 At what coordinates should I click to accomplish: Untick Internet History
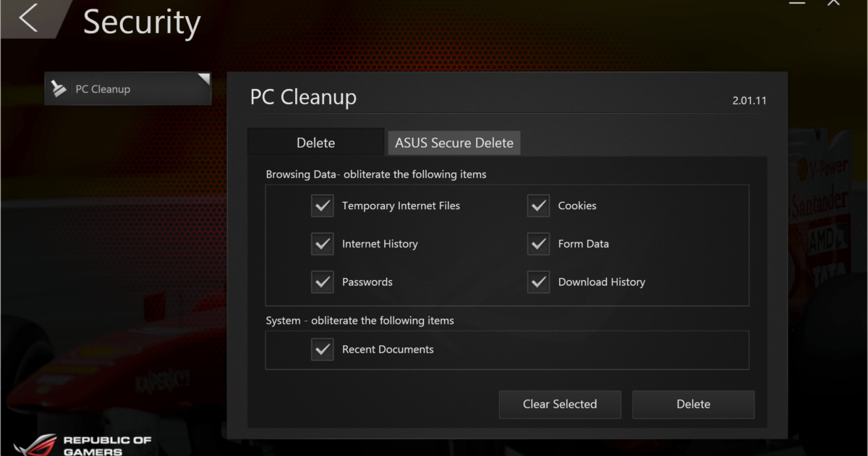click(322, 244)
